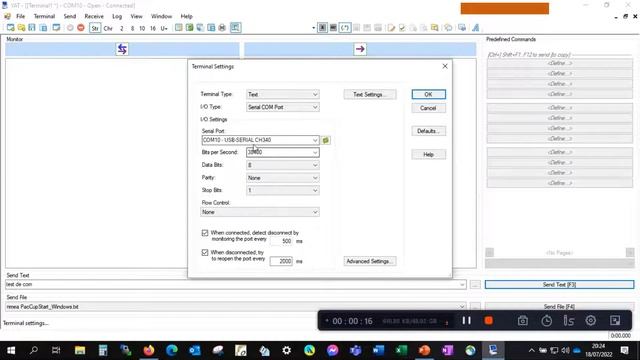Click the print icon in main toolbar
This screenshot has width=640, height=360.
[222, 28]
